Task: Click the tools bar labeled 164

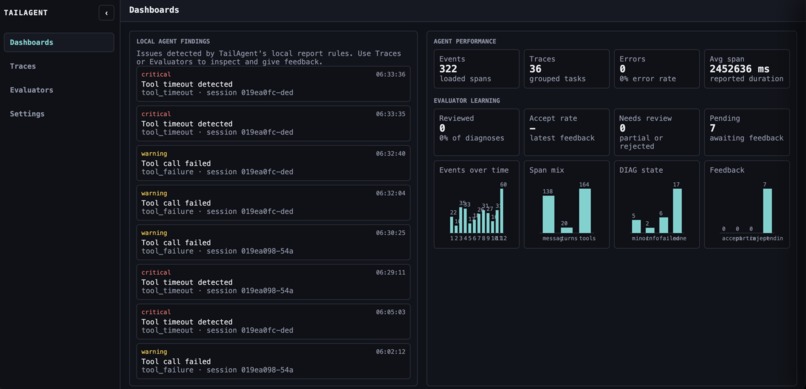Action: click(584, 211)
